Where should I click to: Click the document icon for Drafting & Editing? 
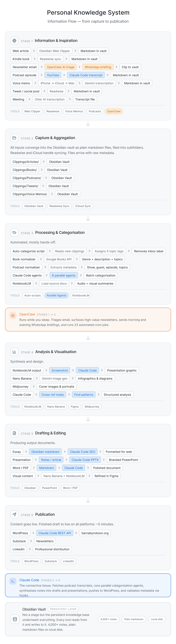coord(14,433)
